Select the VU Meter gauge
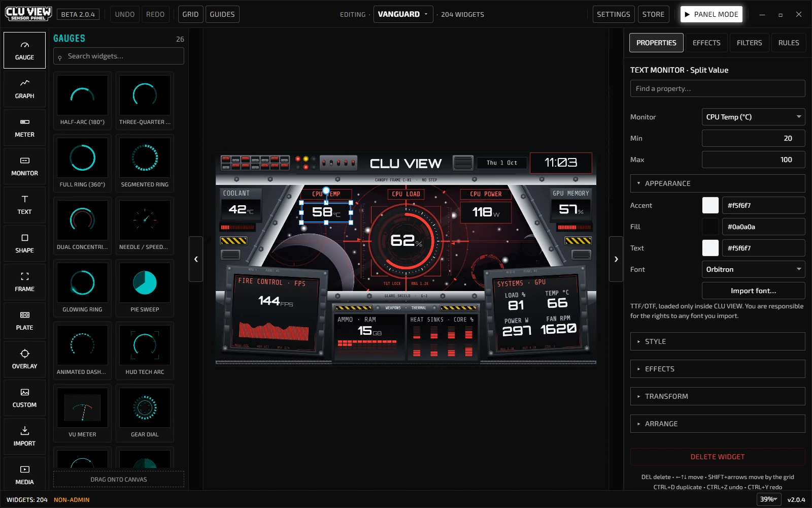Image resolution: width=812 pixels, height=508 pixels. [x=82, y=413]
